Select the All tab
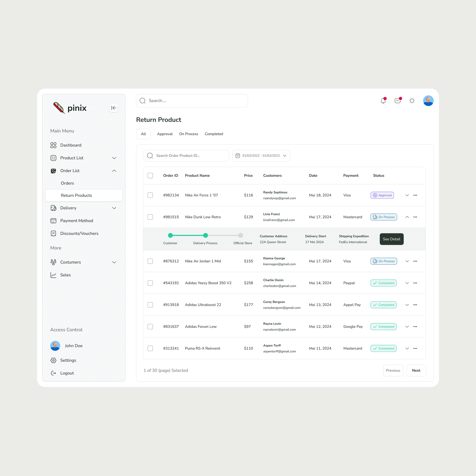476x476 pixels. tap(143, 134)
